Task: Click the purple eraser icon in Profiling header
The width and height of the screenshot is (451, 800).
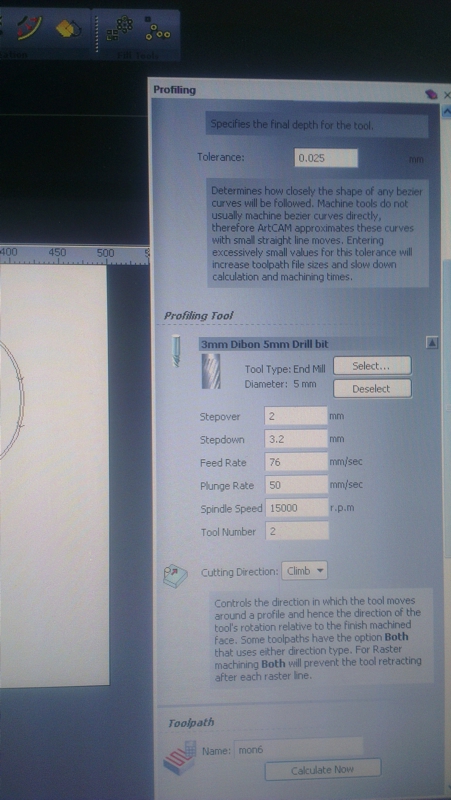Action: pyautogui.click(x=432, y=94)
